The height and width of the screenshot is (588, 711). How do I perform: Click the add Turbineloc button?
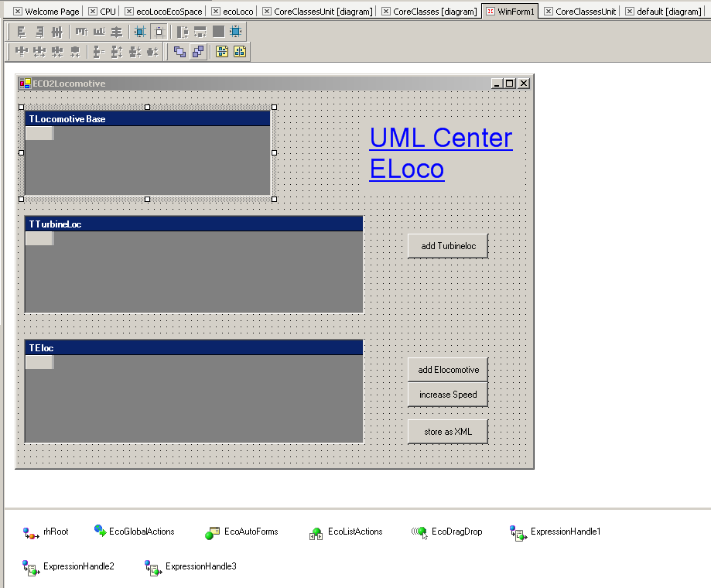coord(448,246)
